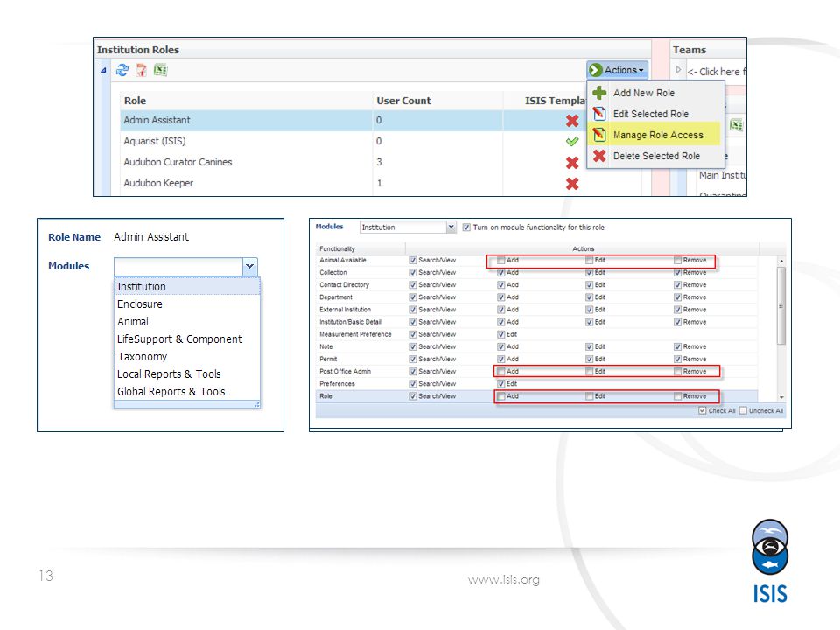Tick the Check All box
The height and width of the screenshot is (630, 840).
pos(703,411)
